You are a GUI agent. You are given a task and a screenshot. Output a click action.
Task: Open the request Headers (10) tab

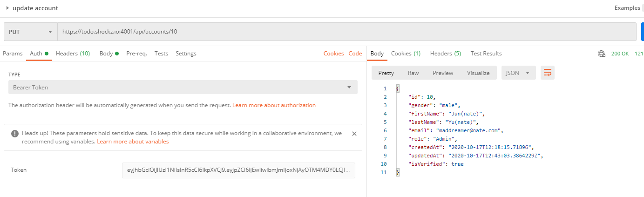[73, 54]
